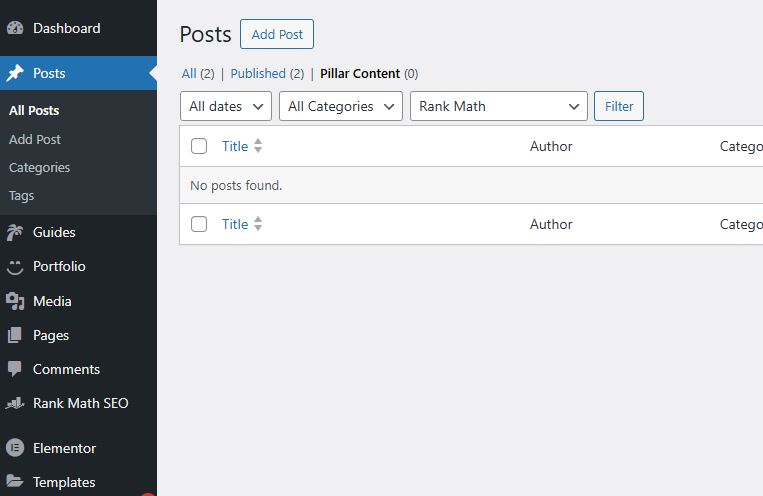Open the Media library icon
The height and width of the screenshot is (496, 763).
(x=15, y=301)
